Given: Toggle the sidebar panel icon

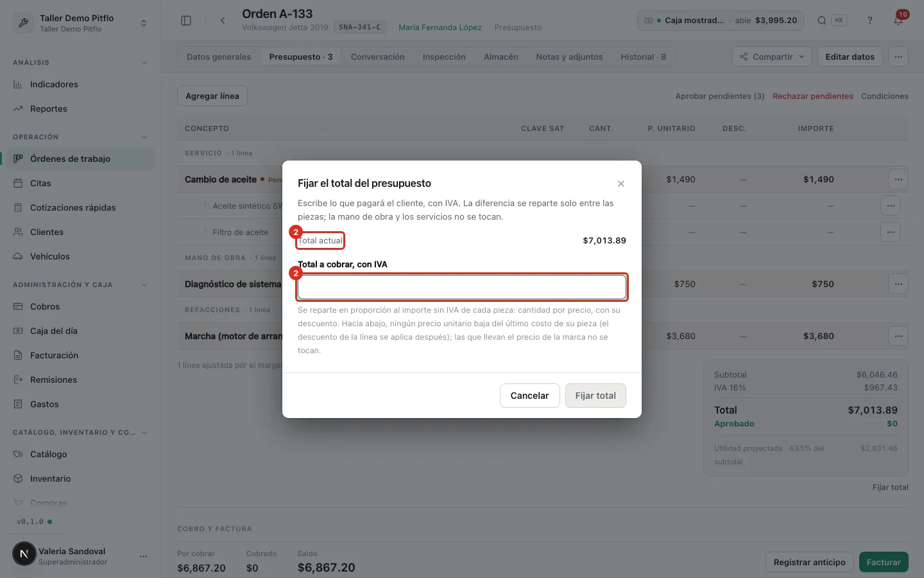Looking at the screenshot, I should click(x=186, y=21).
